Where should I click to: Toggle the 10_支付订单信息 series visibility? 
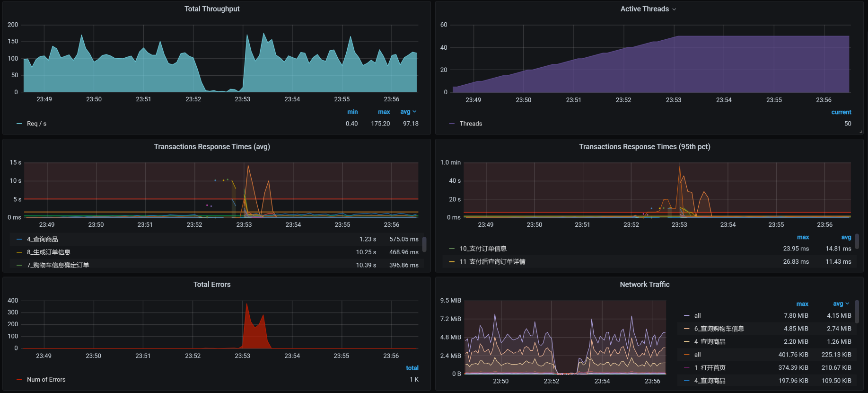point(482,249)
